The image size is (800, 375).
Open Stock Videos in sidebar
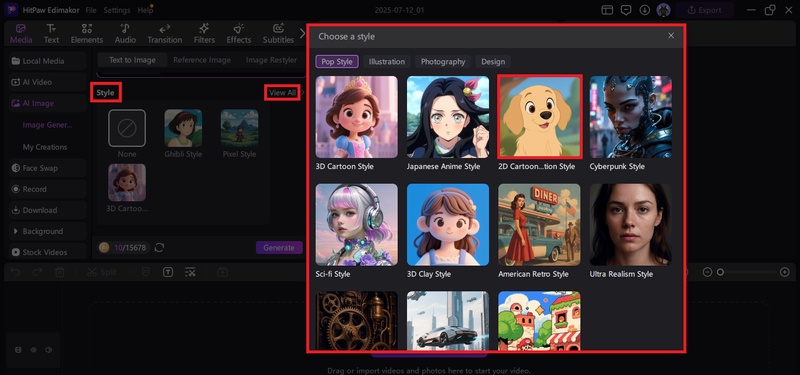[47, 252]
